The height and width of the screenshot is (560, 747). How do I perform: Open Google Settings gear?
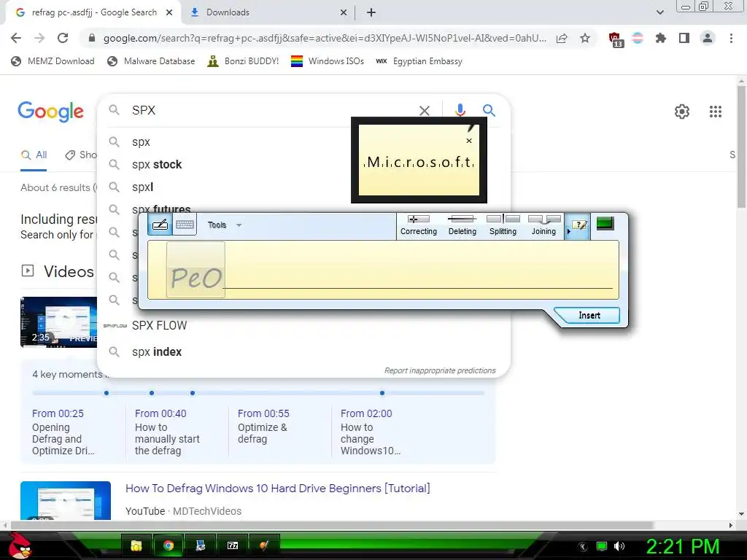coord(682,112)
